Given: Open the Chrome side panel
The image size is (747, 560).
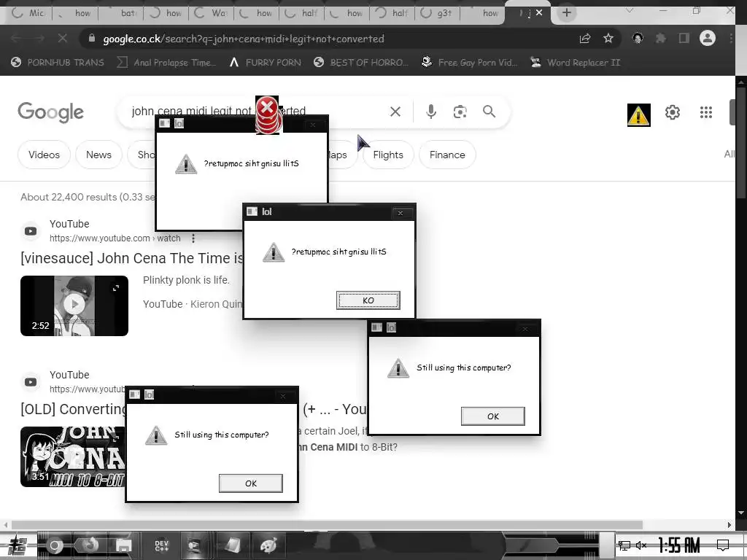Looking at the screenshot, I should (x=684, y=39).
